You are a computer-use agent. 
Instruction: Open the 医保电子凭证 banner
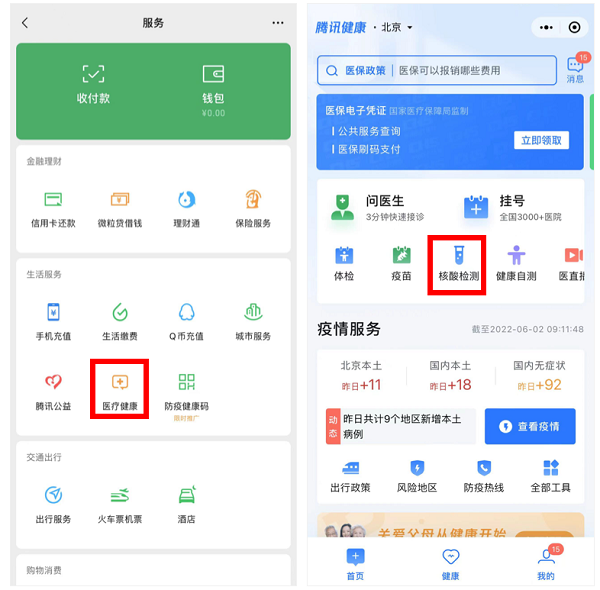coord(450,132)
